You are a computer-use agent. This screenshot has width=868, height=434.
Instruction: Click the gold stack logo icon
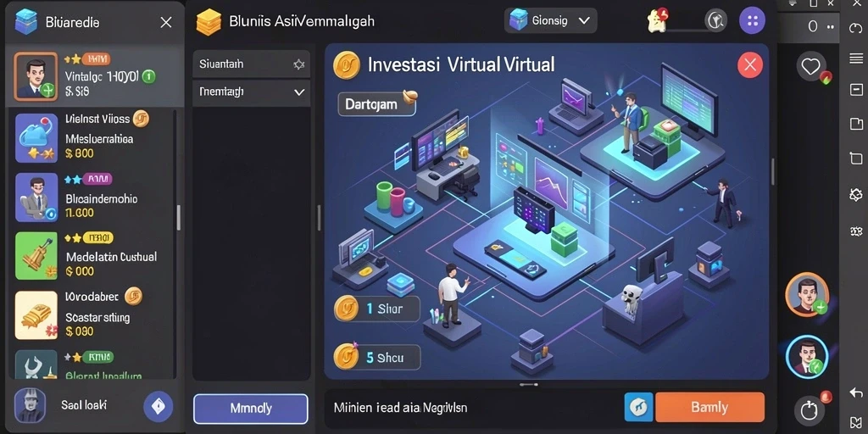(209, 23)
